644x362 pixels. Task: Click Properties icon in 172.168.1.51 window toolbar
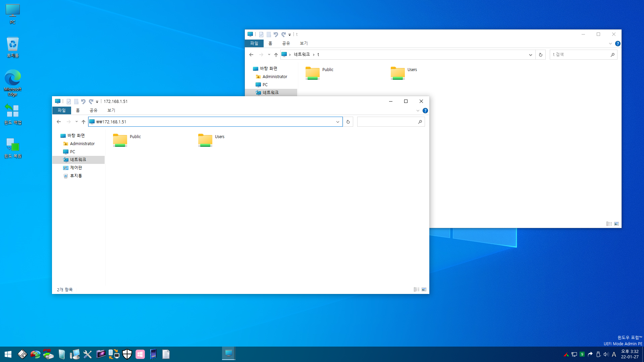[69, 102]
